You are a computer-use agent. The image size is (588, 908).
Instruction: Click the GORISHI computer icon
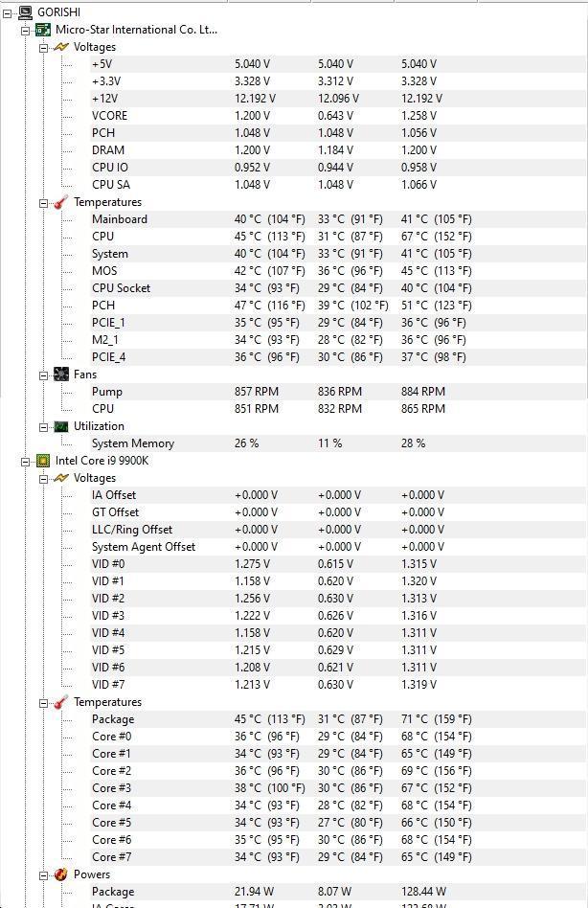point(24,12)
